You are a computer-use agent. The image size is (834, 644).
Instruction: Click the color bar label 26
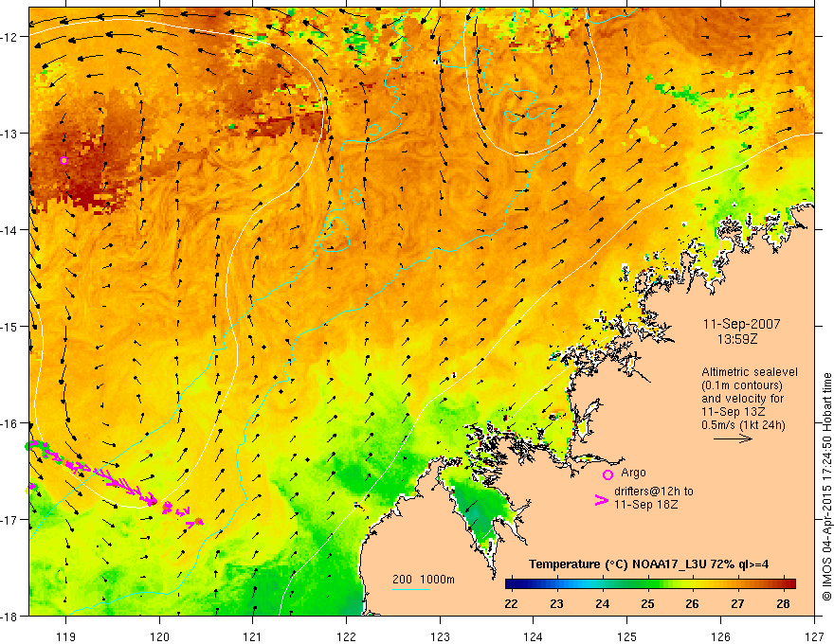[x=692, y=604]
